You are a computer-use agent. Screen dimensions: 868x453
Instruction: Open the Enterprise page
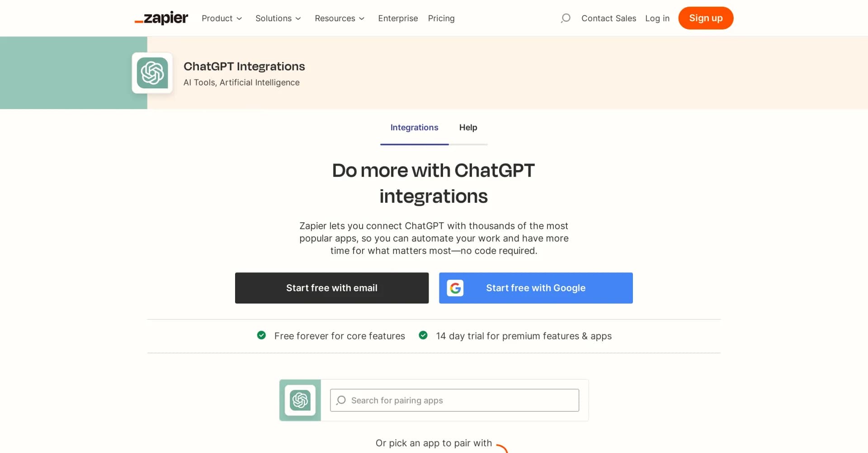coord(398,18)
